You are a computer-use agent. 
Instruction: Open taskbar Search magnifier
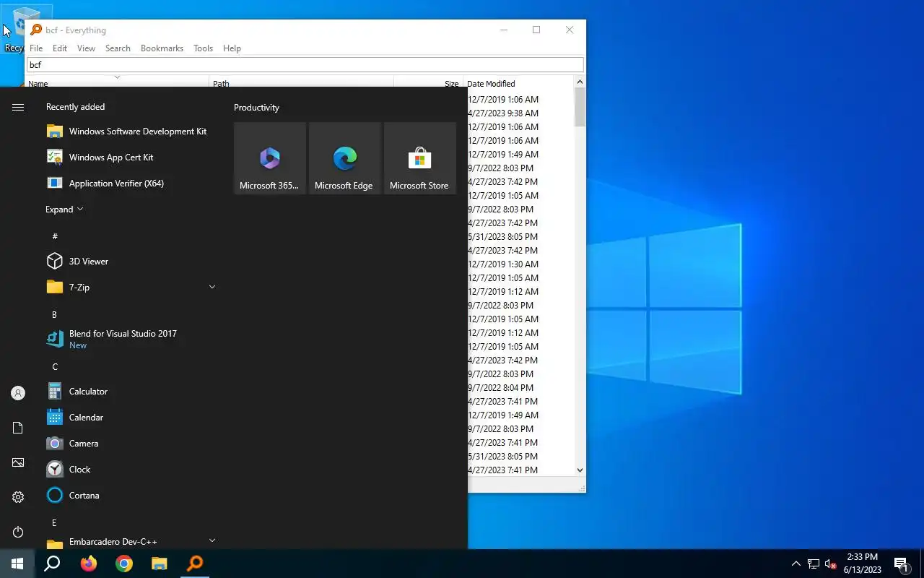(x=52, y=564)
